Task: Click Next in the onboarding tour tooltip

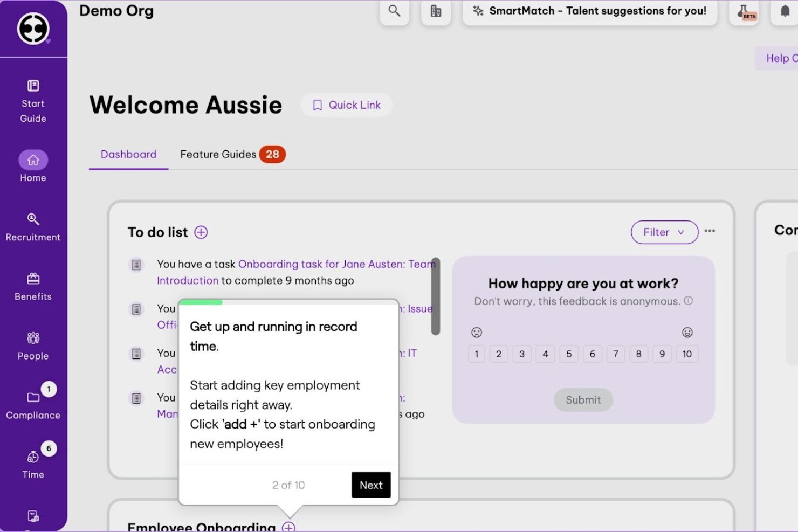Action: click(370, 485)
